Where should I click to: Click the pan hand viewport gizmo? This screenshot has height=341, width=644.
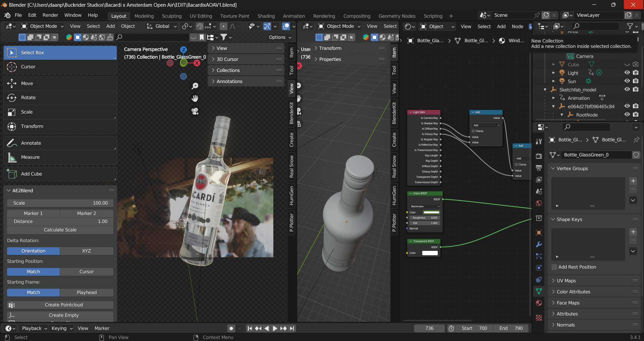coord(195,98)
